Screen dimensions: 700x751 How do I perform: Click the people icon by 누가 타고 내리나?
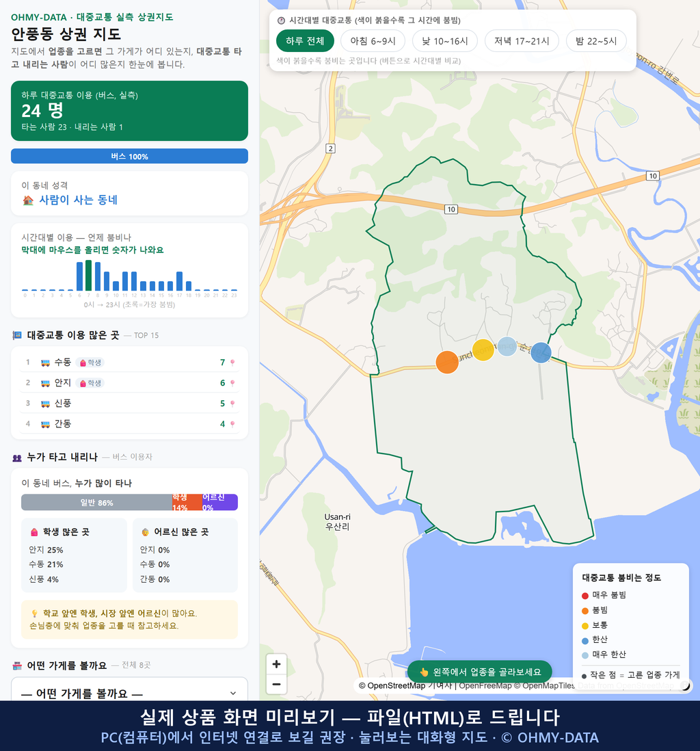(x=17, y=458)
